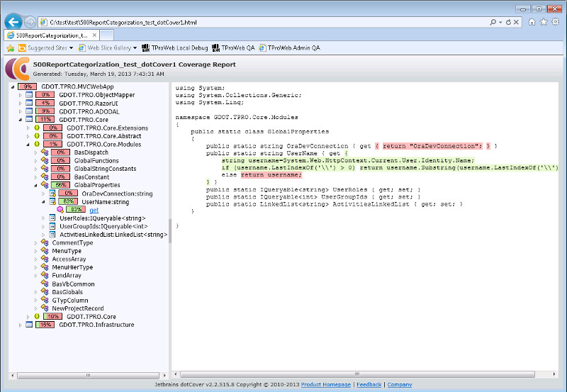This screenshot has height=392, width=567.
Task: Click the class icon next to BasVbCommon
Action: 45,284
